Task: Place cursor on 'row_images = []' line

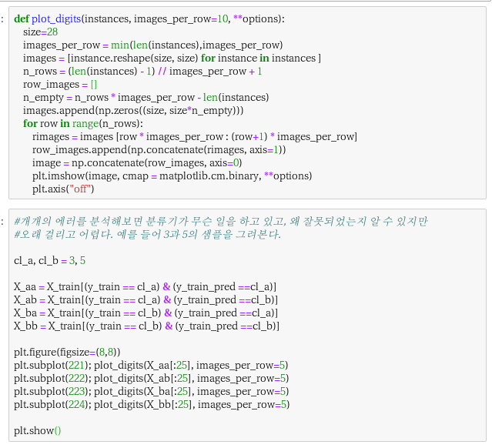Action: [x=60, y=85]
